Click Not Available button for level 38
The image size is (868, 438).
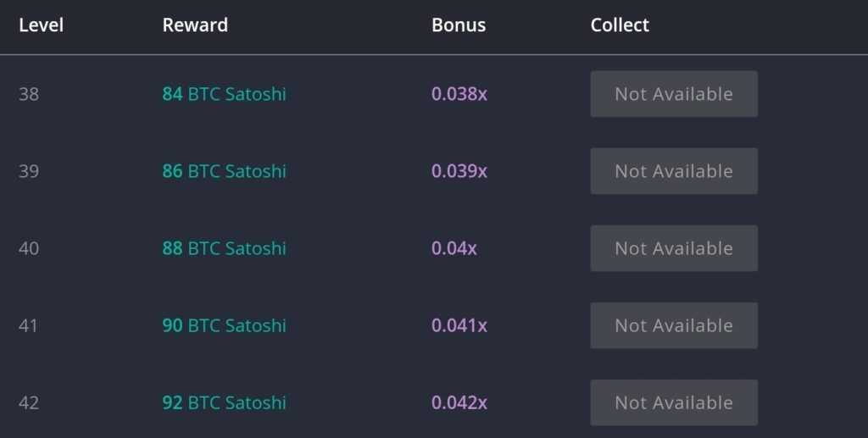click(x=674, y=94)
